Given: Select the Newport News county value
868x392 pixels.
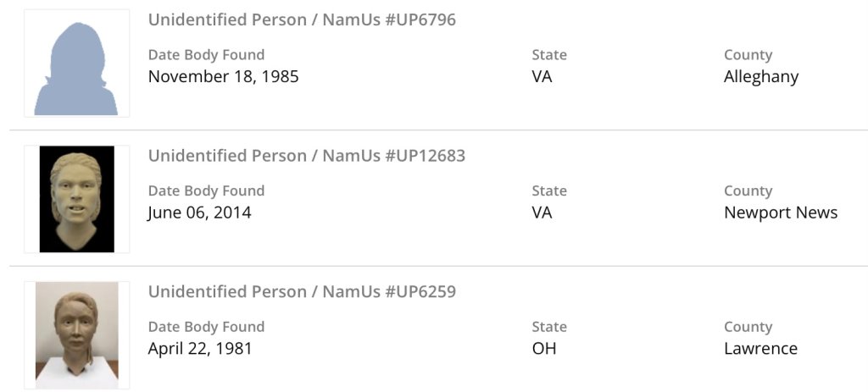Looking at the screenshot, I should tap(781, 213).
